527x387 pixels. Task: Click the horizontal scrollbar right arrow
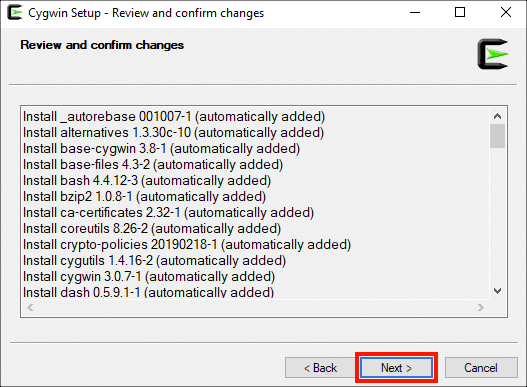click(x=481, y=307)
